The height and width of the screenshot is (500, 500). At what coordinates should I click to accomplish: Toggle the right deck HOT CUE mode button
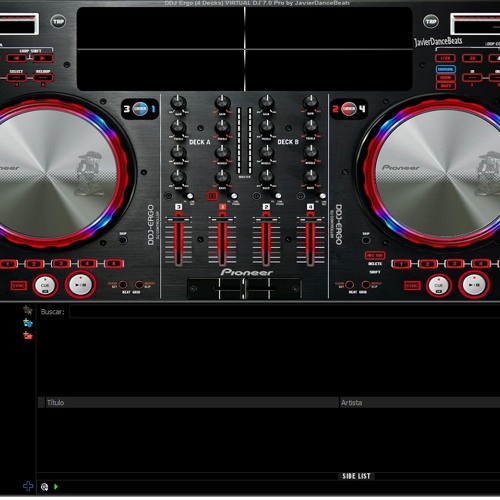point(375,256)
